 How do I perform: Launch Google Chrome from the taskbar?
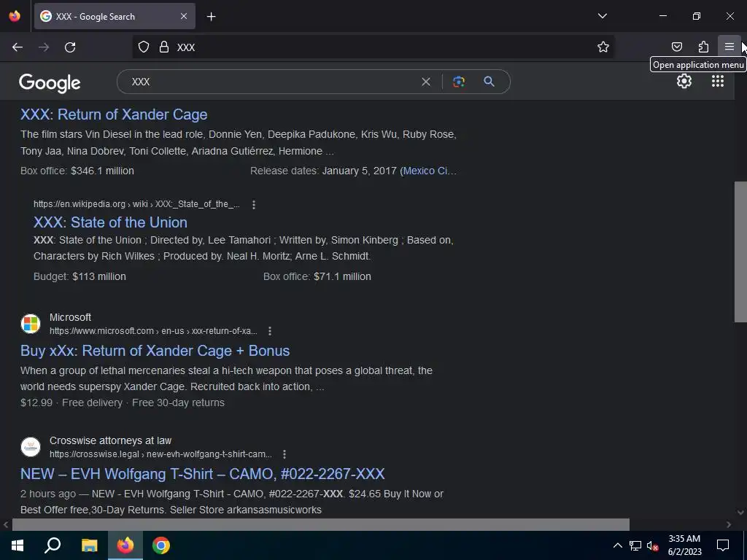pos(161,545)
